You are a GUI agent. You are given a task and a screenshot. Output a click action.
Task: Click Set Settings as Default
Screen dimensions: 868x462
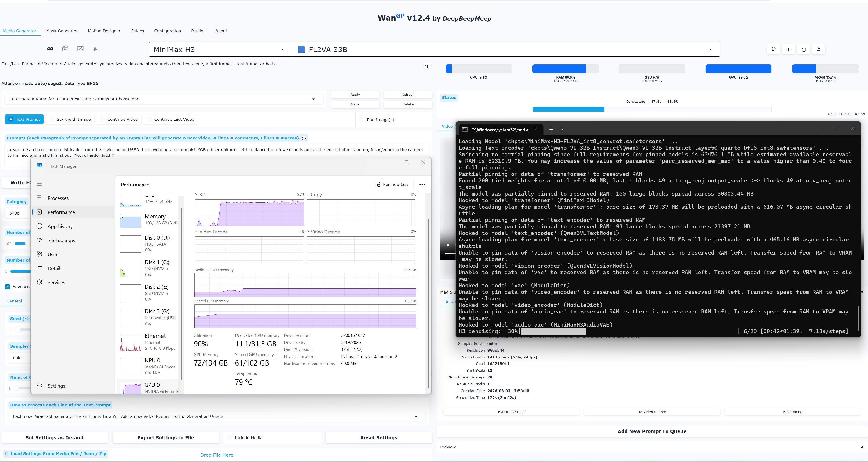click(x=55, y=438)
